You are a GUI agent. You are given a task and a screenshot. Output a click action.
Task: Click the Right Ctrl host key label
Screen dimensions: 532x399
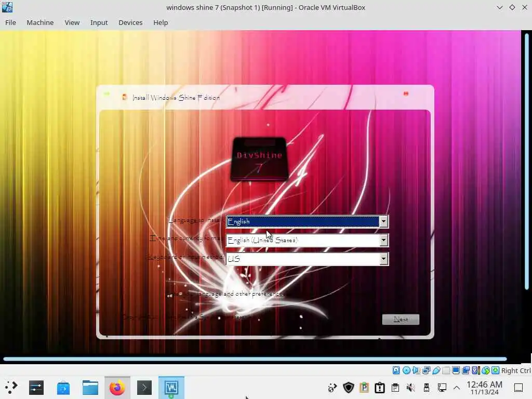click(516, 370)
